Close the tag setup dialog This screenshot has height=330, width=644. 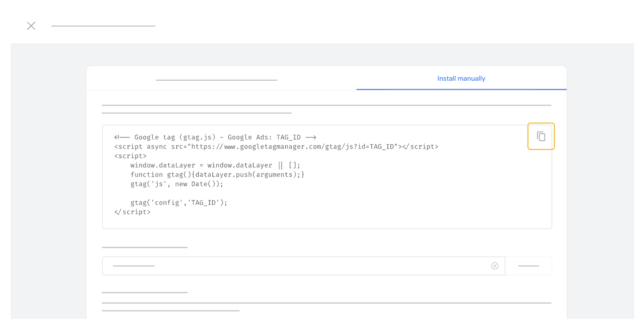point(31,26)
